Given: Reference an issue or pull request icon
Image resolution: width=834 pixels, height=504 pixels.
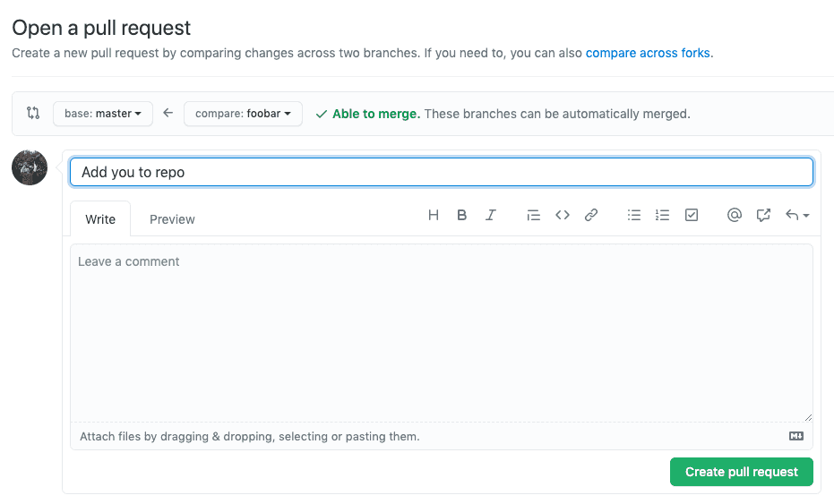Looking at the screenshot, I should pos(763,215).
